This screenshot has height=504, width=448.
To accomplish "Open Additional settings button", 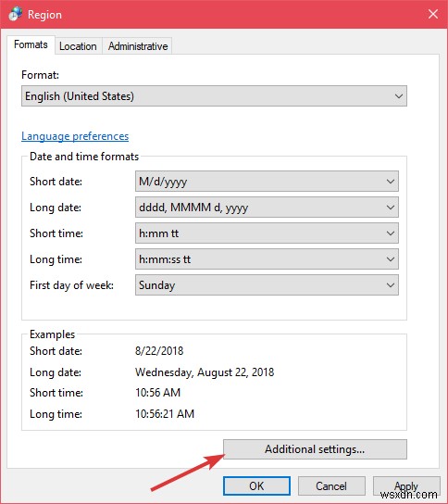I will pyautogui.click(x=315, y=449).
